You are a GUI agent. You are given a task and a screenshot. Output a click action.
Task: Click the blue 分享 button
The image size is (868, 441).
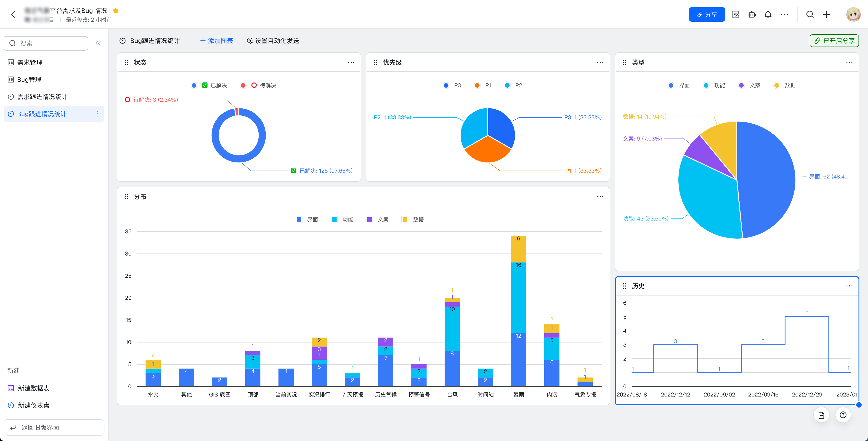tap(707, 14)
